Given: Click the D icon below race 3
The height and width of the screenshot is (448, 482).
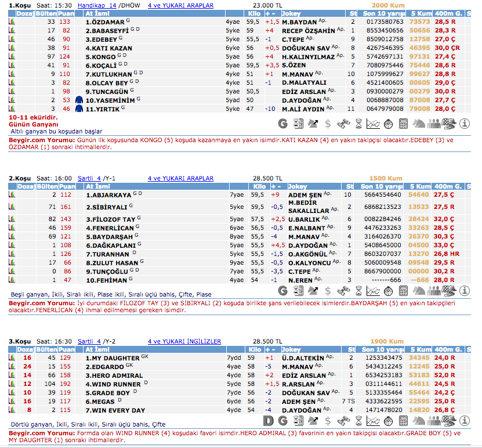Looking at the screenshot, I should (x=268, y=421).
